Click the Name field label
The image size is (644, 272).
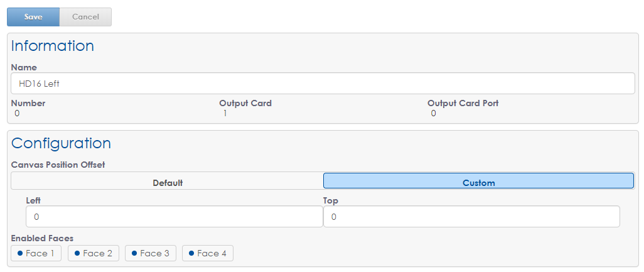coord(24,67)
